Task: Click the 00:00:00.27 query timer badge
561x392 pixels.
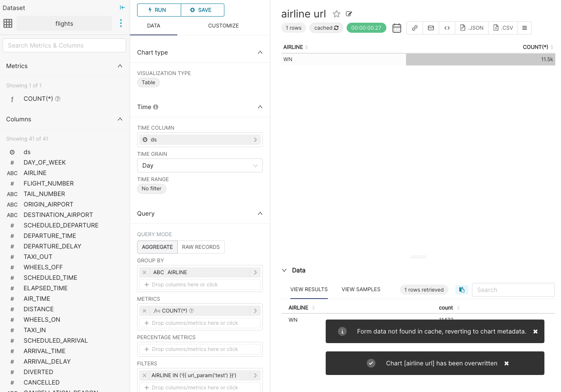Action: pyautogui.click(x=366, y=28)
